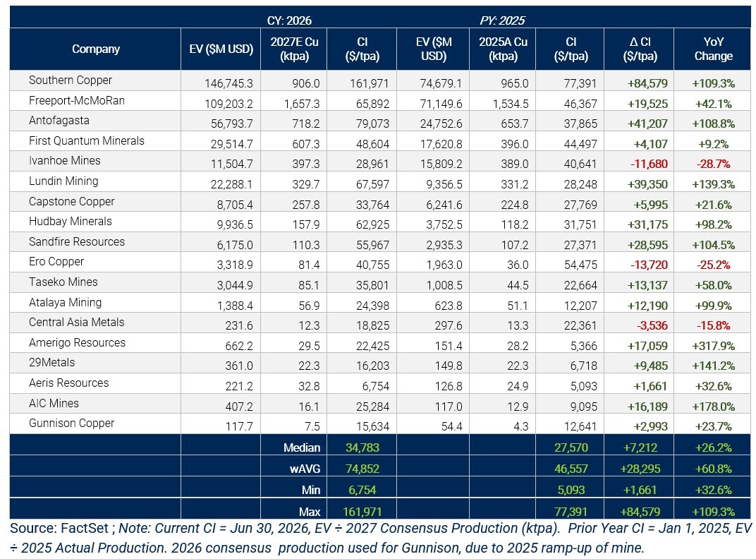
Task: Select Ero Copper delta value -13,720
Action: [649, 265]
